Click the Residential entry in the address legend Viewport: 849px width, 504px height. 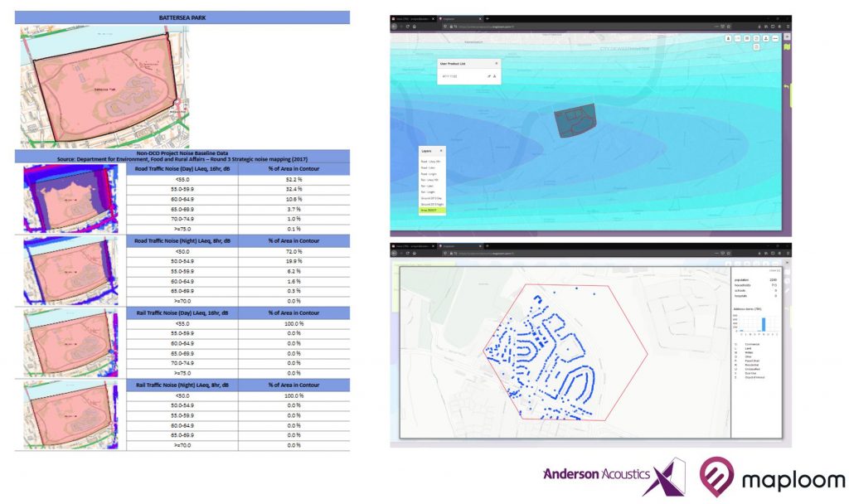(x=751, y=365)
